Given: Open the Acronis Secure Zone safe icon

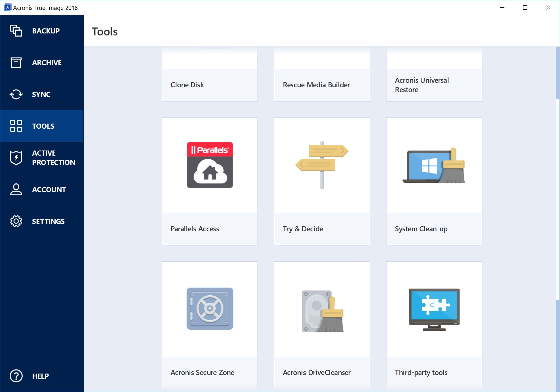Looking at the screenshot, I should click(210, 309).
